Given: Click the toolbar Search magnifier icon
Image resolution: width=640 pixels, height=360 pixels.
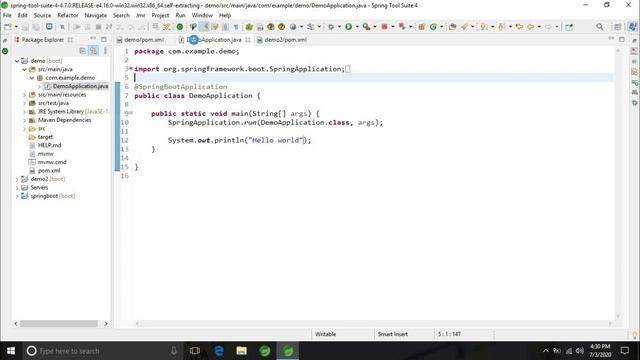Looking at the screenshot, I should [x=600, y=27].
